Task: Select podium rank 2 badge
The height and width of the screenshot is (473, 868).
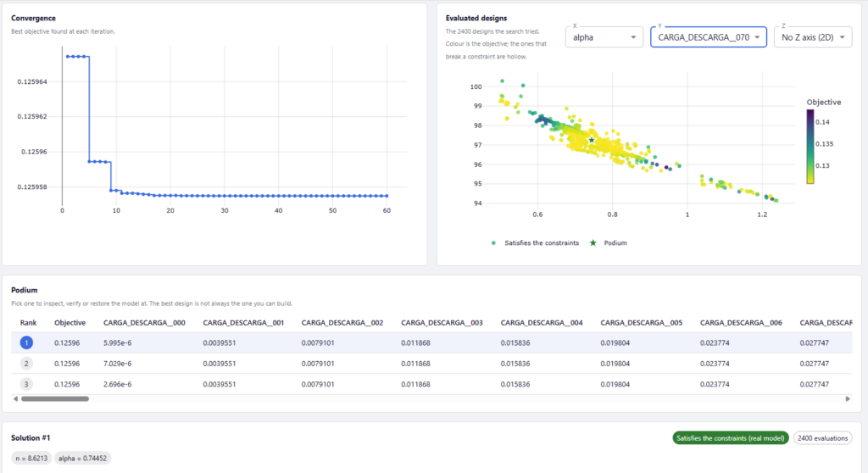Action: [26, 364]
